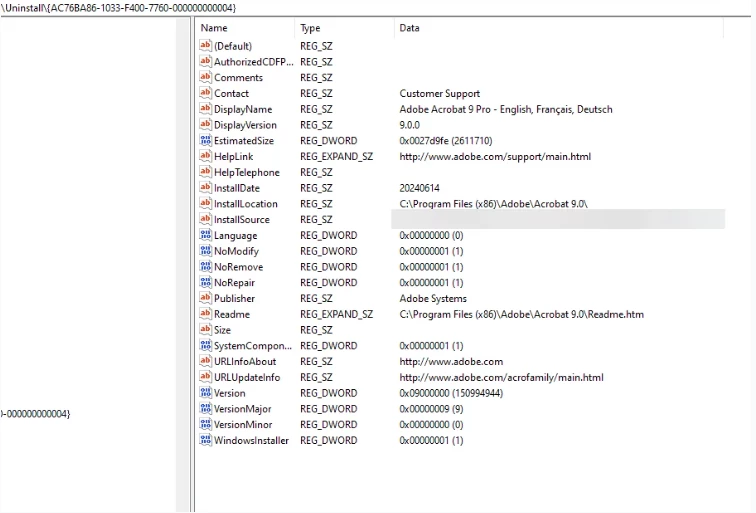Click the acrofamily/main.html data
Image resolution: width=756 pixels, height=513 pixels.
tap(501, 378)
